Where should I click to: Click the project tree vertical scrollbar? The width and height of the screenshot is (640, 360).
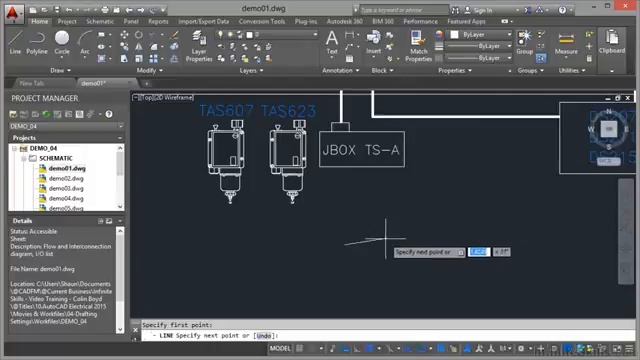pyautogui.click(x=120, y=177)
